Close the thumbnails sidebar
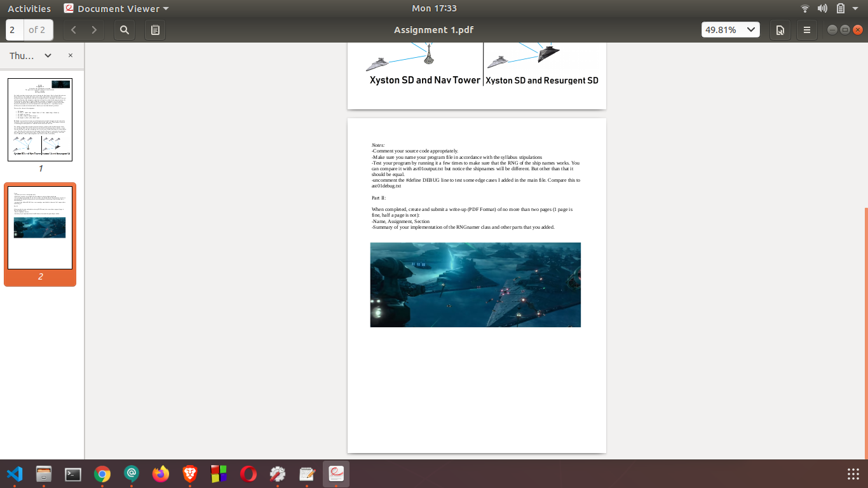 point(70,55)
